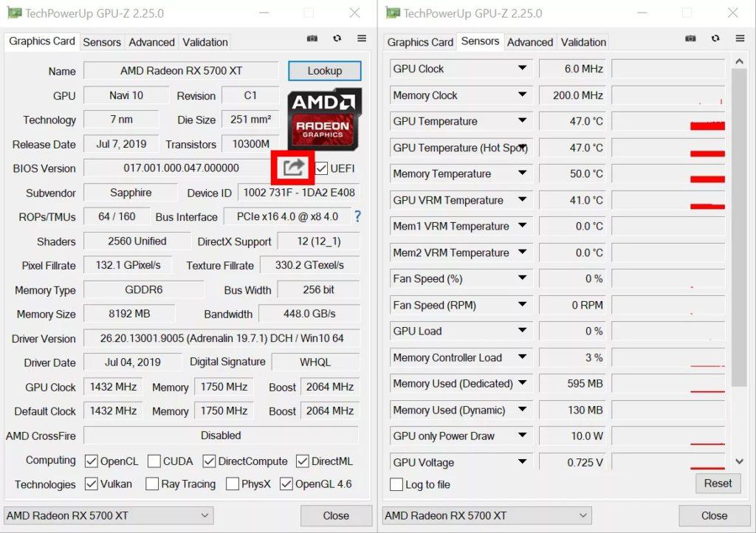Click the Memory Size 8192 MB value
The image size is (756, 533).
tap(129, 314)
